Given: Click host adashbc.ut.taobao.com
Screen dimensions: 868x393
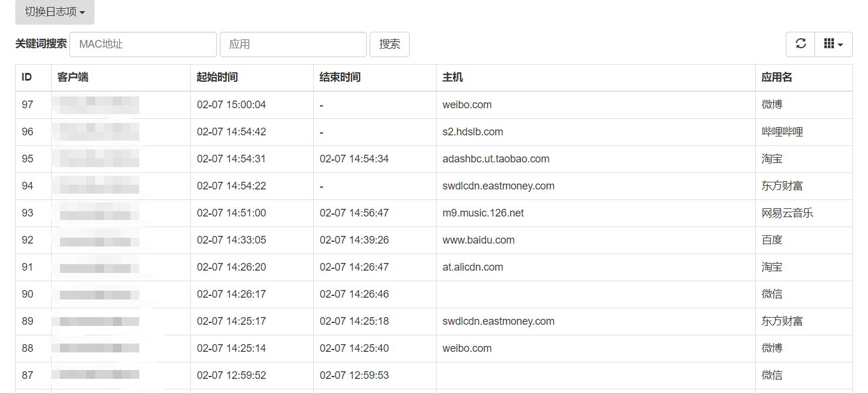Looking at the screenshot, I should coord(496,159).
